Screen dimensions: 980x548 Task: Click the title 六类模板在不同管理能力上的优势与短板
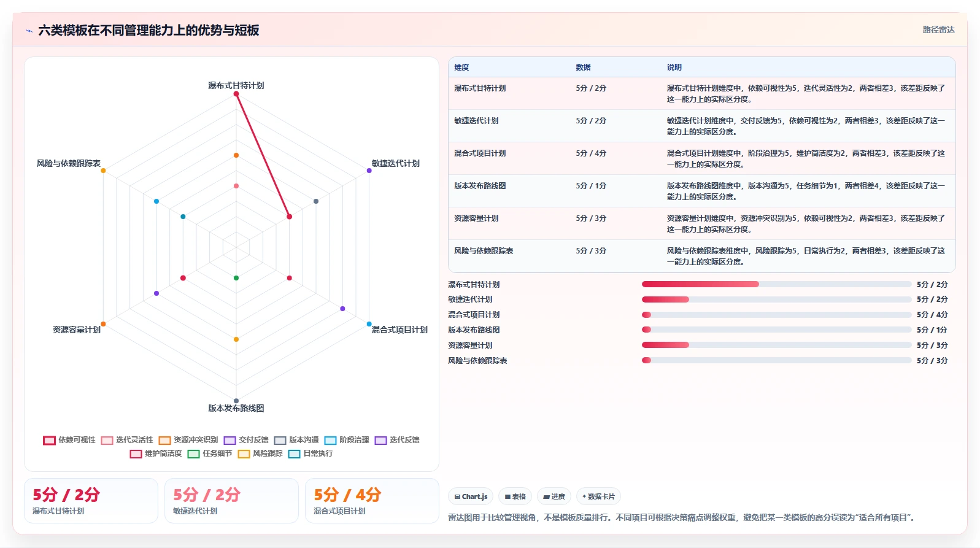149,30
